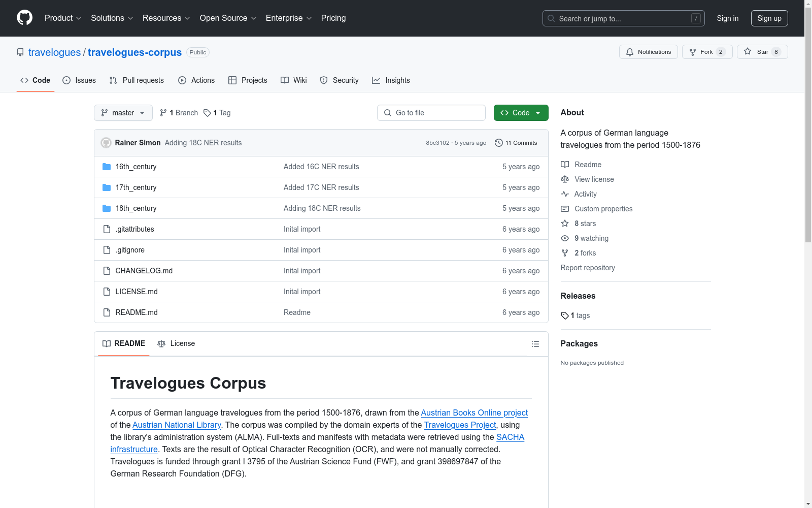Click the .gitignore file icon

[107, 250]
